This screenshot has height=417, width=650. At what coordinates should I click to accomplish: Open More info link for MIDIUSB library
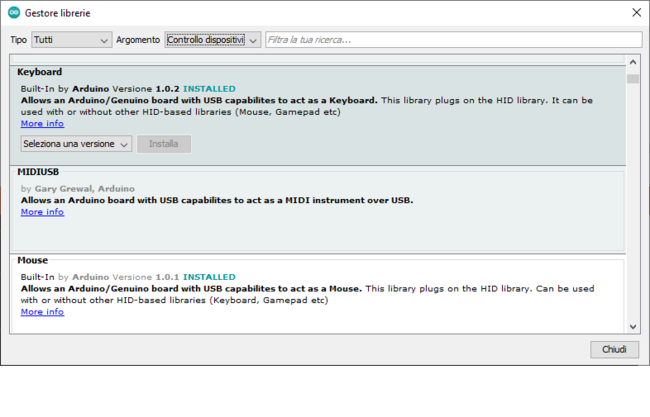[x=42, y=212]
